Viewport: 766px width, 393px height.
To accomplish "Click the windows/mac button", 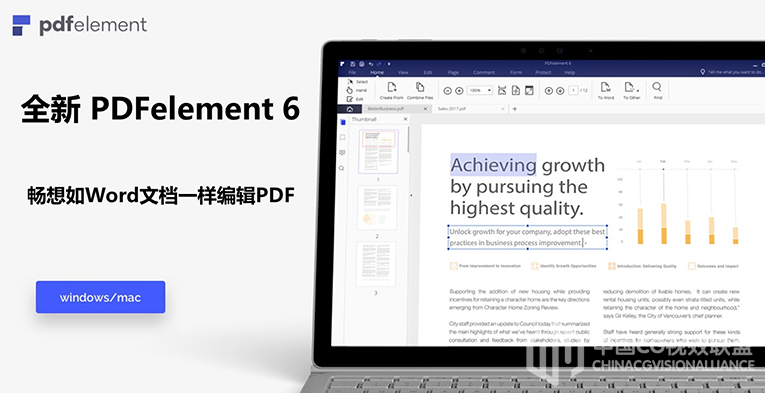I will coord(100,297).
